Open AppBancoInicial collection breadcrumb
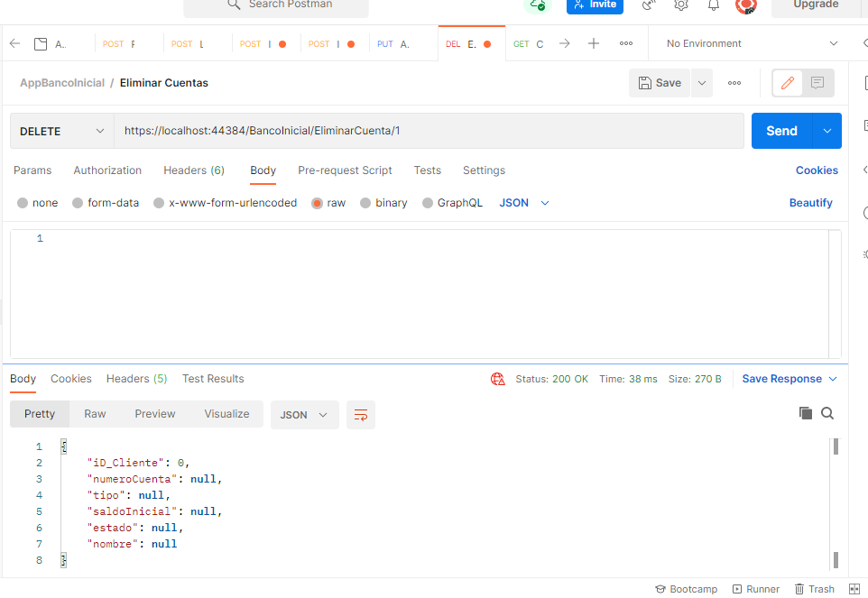Screen dimensions: 868x598 62,83
